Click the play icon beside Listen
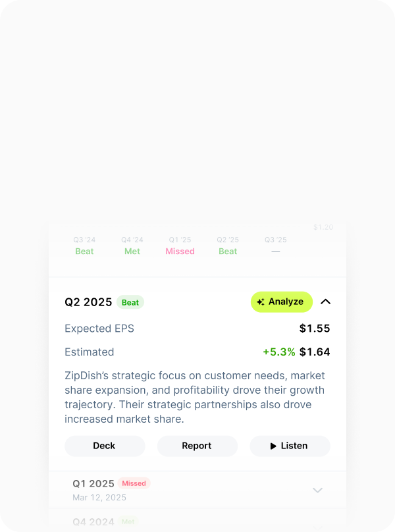395x532 pixels. click(273, 446)
